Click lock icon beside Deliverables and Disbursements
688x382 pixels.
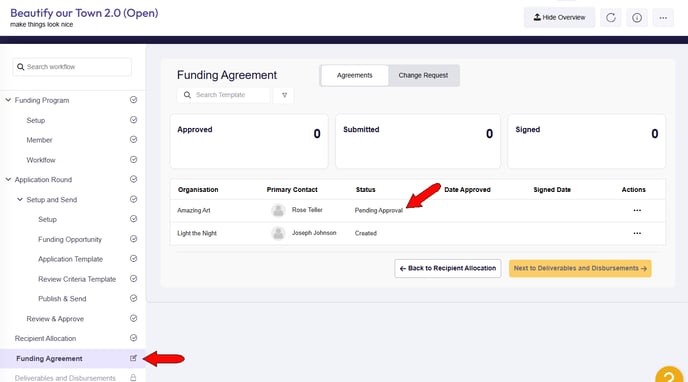(133, 378)
